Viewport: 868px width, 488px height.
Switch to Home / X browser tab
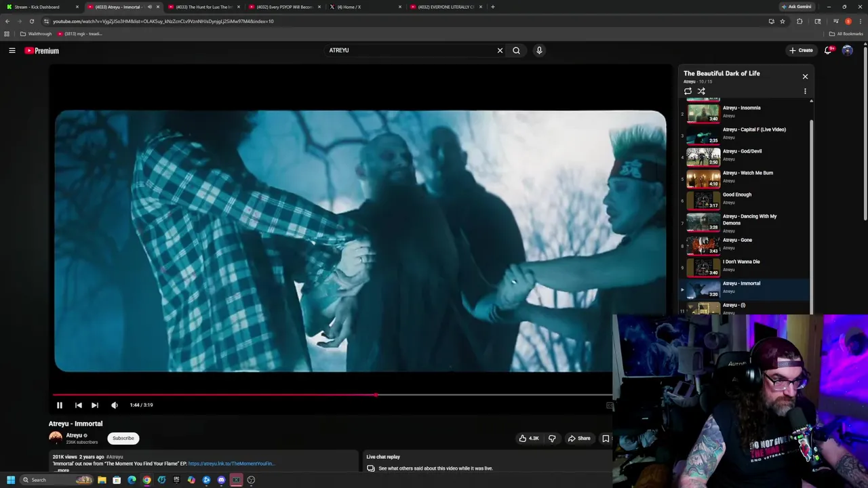pos(366,7)
